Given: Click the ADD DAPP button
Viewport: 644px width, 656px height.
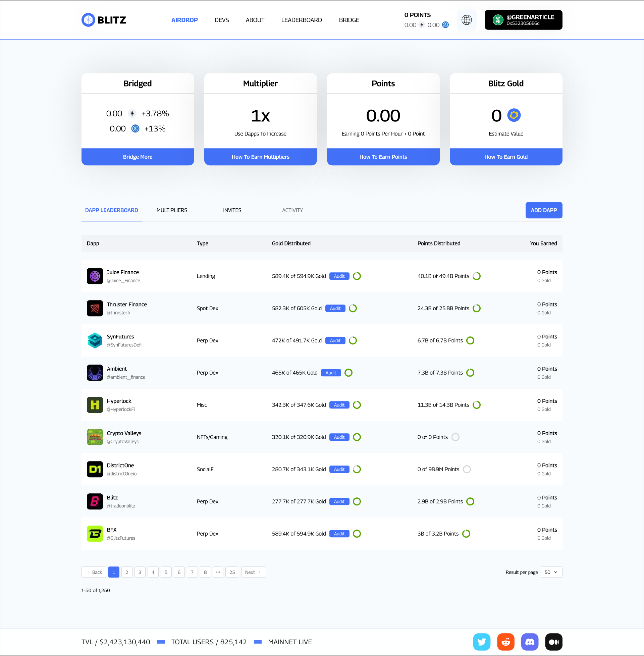Looking at the screenshot, I should 544,210.
